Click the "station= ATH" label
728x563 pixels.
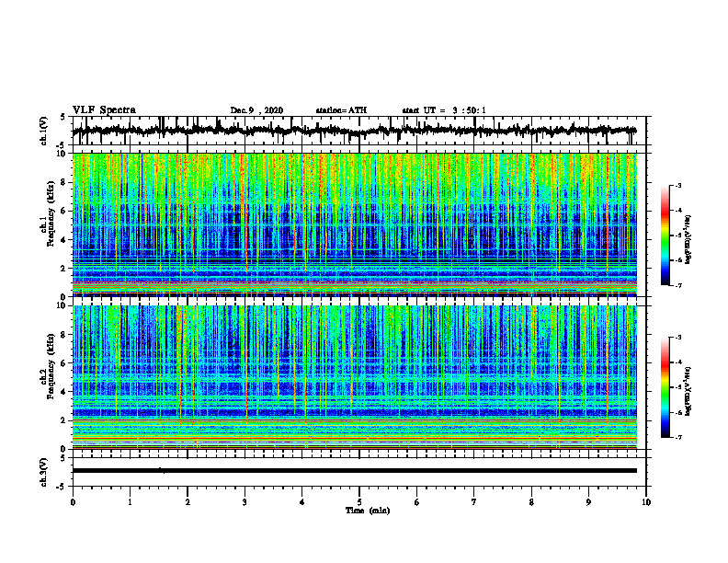point(341,110)
